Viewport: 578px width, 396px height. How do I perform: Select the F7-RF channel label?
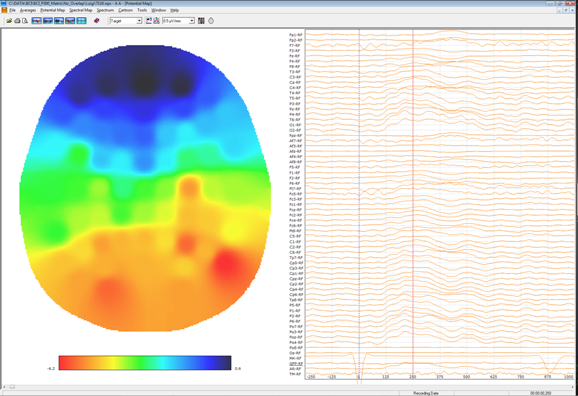(x=295, y=45)
